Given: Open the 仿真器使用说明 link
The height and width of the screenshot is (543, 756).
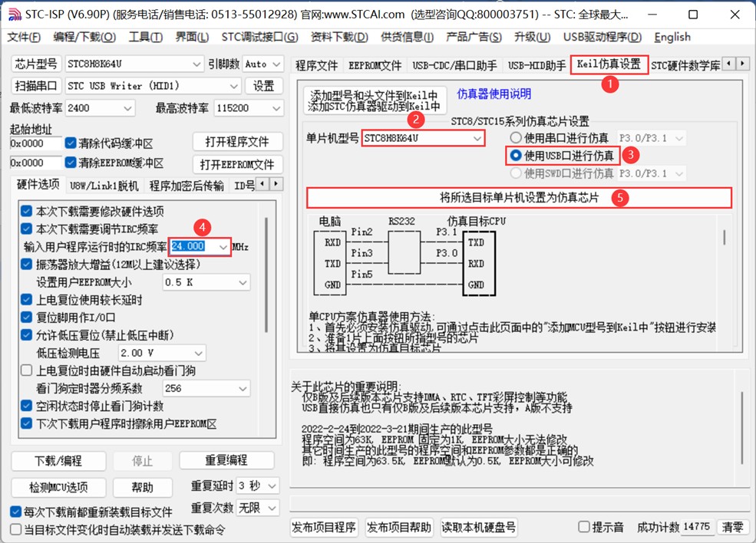Looking at the screenshot, I should click(x=494, y=94).
